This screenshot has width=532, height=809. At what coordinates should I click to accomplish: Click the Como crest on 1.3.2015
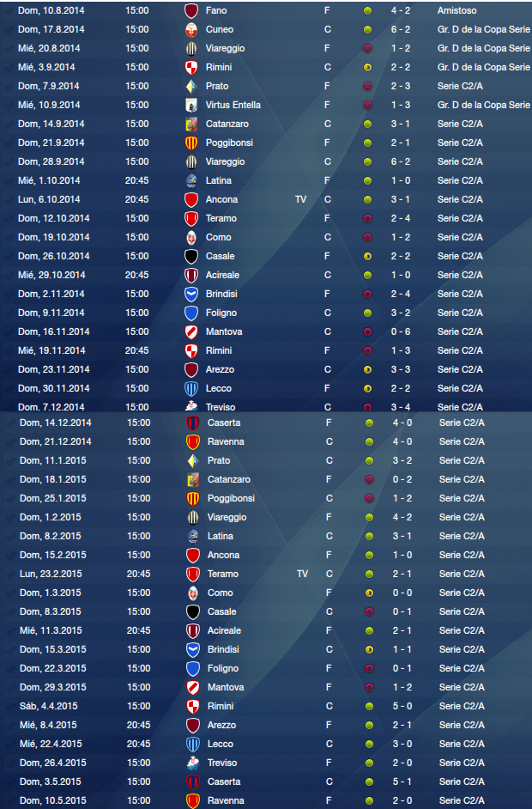click(x=193, y=593)
